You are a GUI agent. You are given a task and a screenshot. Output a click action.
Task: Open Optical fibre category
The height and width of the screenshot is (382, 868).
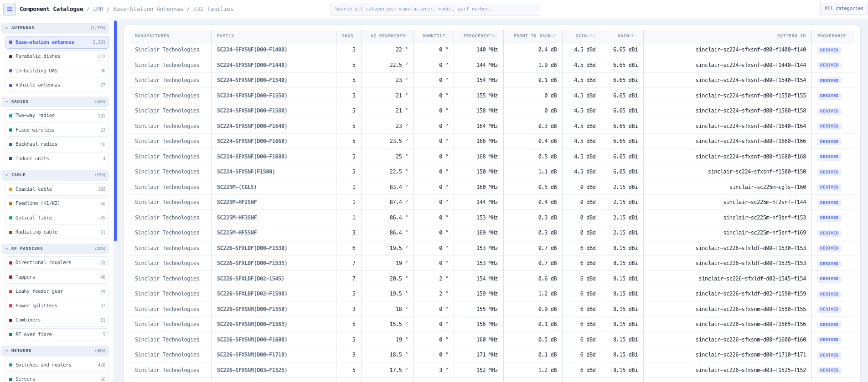(x=57, y=218)
